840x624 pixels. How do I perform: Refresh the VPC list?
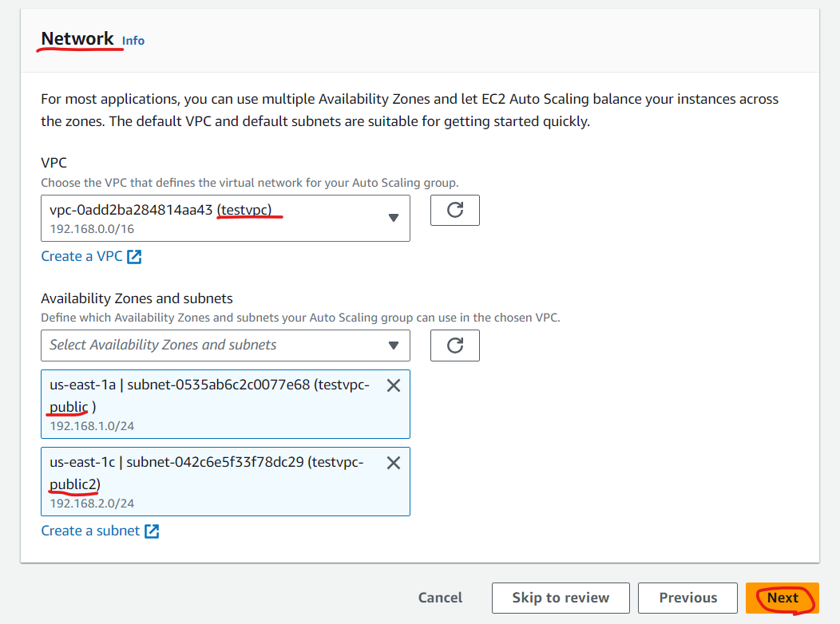[455, 211]
